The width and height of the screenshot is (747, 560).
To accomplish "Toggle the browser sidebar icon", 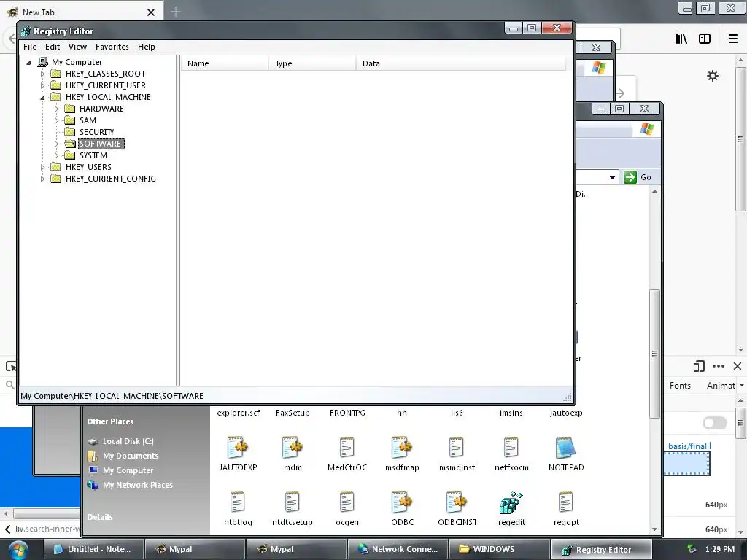I will coord(705,39).
